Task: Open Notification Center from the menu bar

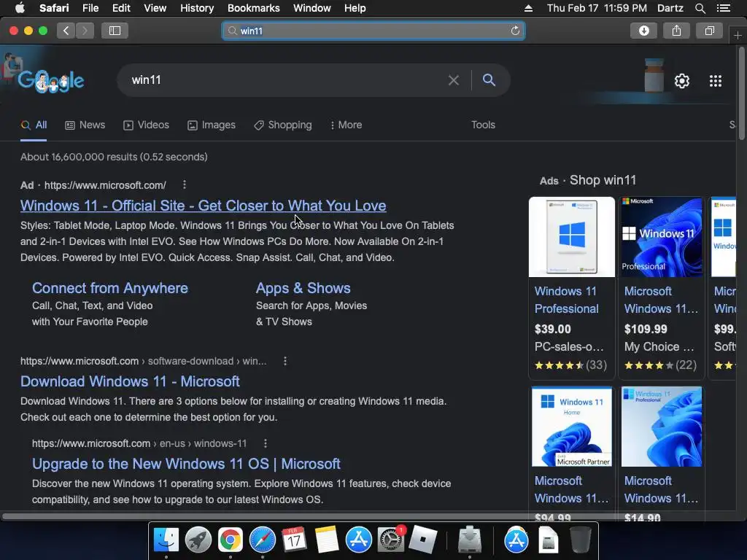Action: (723, 8)
